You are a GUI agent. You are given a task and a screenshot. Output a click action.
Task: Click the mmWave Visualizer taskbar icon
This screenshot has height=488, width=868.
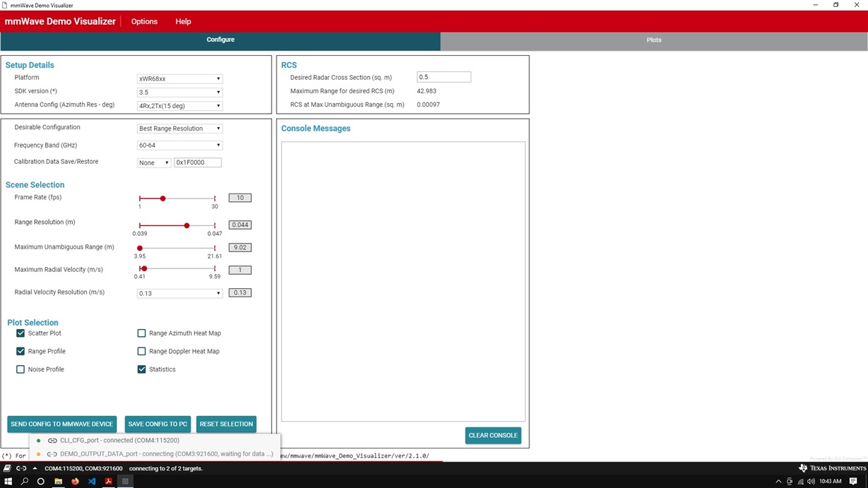pos(125,482)
